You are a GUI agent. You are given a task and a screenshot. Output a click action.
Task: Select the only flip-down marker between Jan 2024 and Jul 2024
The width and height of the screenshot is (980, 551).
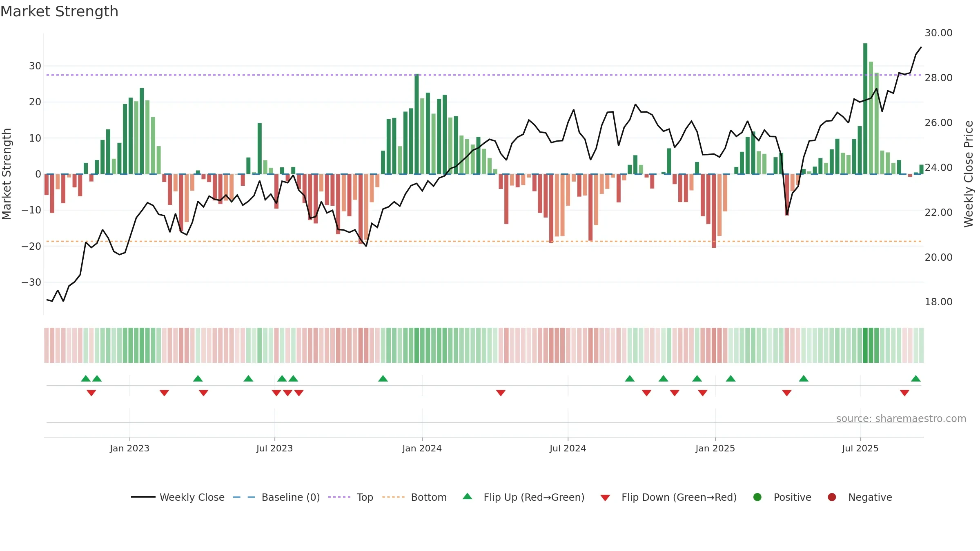pyautogui.click(x=501, y=393)
